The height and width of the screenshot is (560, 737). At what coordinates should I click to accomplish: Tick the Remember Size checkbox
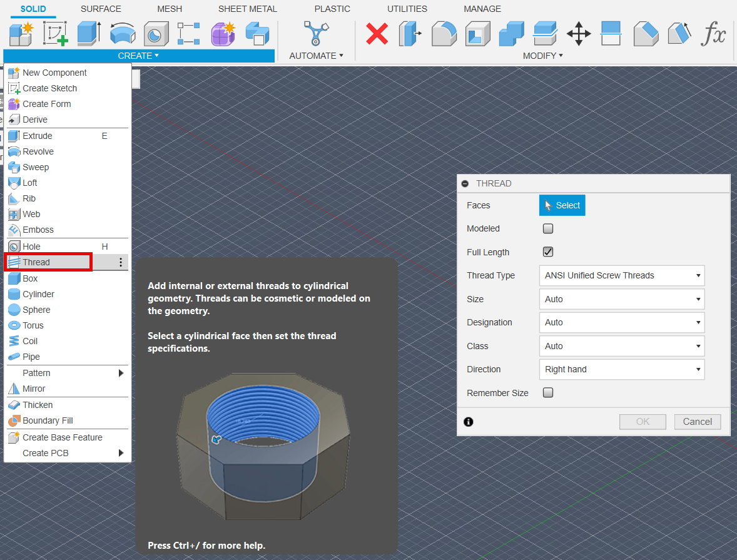point(548,393)
